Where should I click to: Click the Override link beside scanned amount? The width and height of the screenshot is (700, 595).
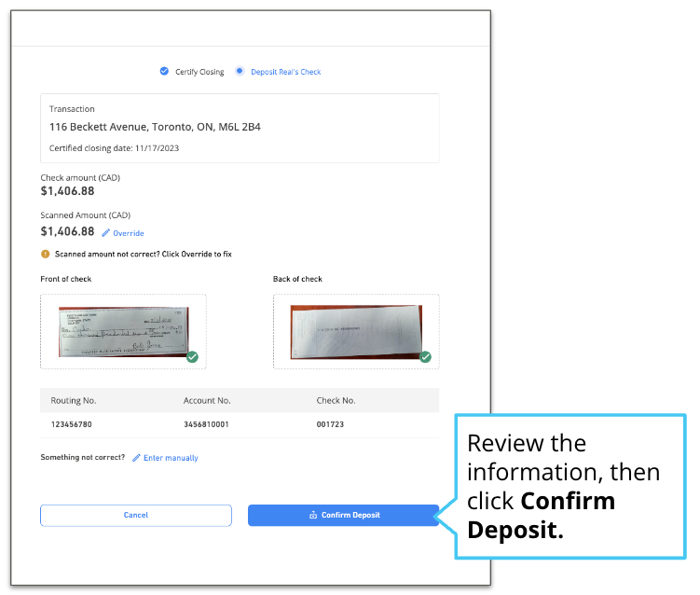tap(128, 233)
